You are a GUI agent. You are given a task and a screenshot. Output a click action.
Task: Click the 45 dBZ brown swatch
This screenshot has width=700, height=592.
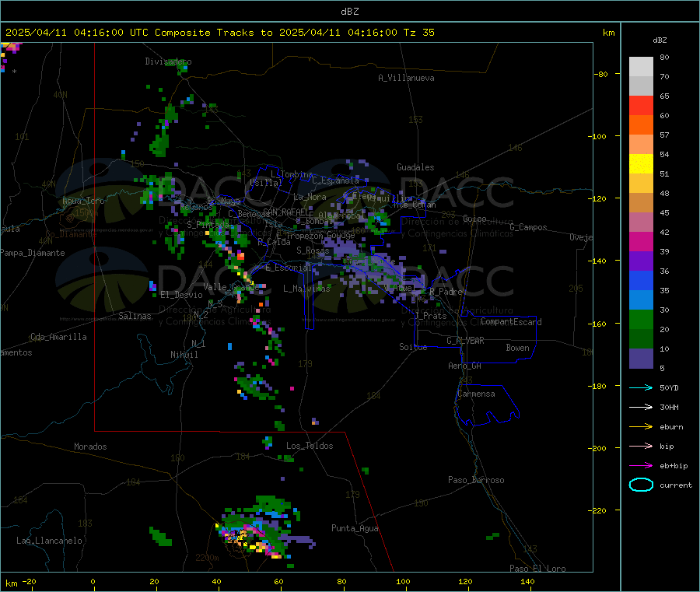coord(641,203)
